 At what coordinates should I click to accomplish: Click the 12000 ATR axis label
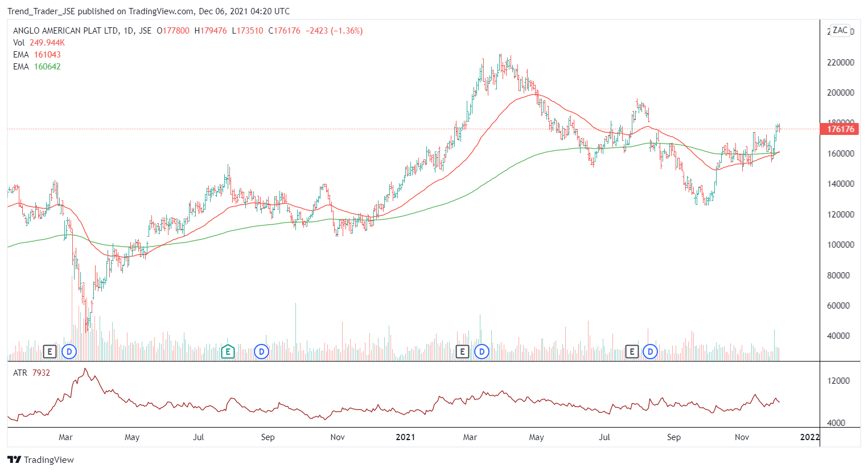[838, 381]
